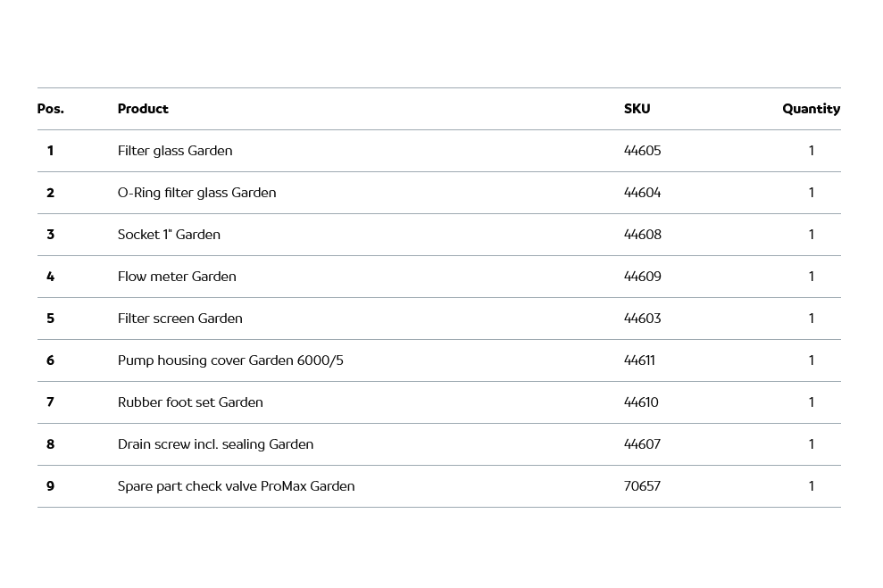Image resolution: width=883 pixels, height=588 pixels.
Task: Choose the Filter screen Garden row
Action: click(179, 319)
